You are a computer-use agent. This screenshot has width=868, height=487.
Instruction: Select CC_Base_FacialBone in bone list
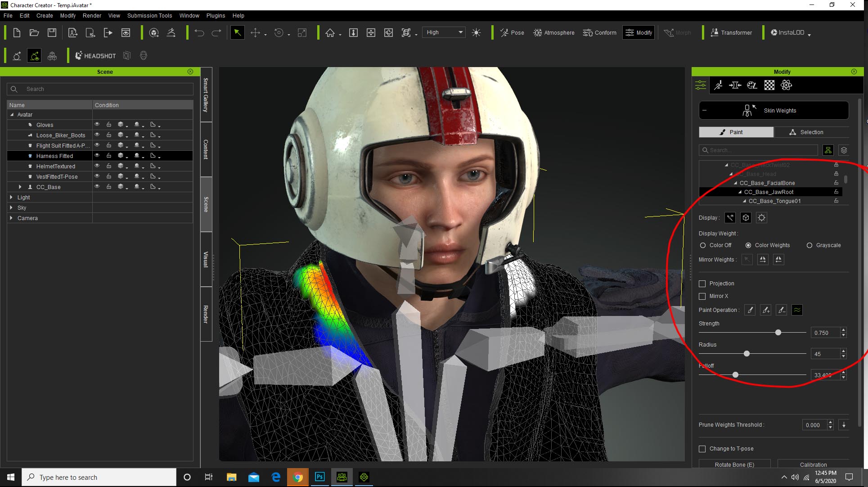coord(767,183)
